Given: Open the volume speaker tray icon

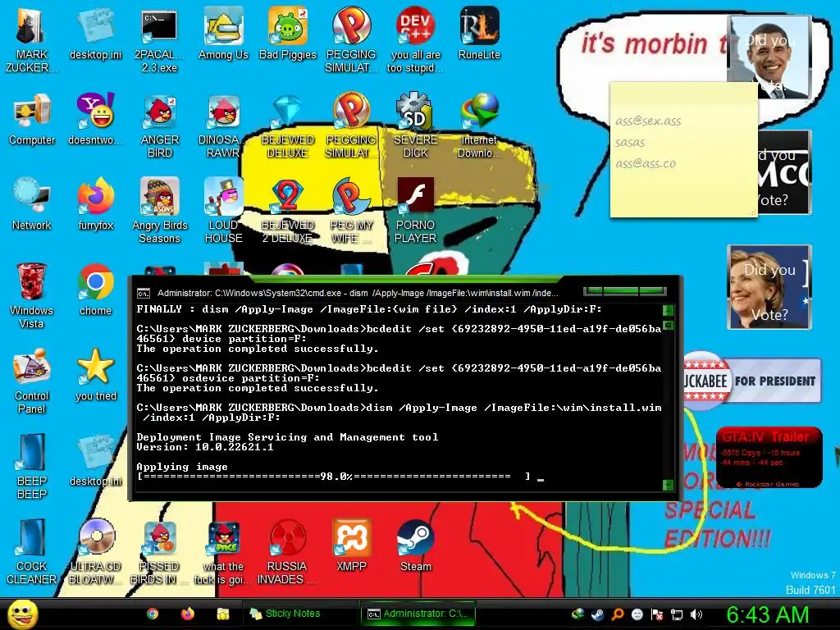Looking at the screenshot, I should (696, 614).
